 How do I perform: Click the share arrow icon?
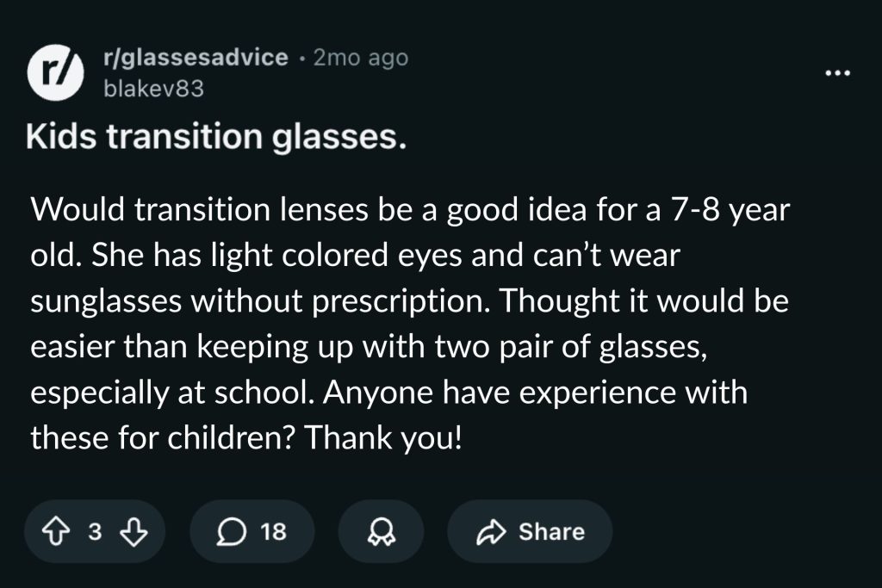pos(493,532)
